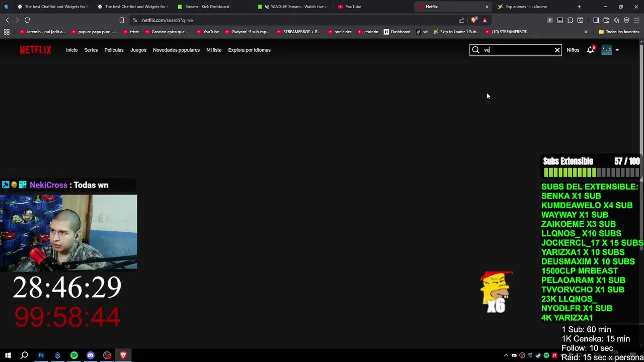Open OBS from the taskbar
This screenshot has width=644, height=362.
click(107, 355)
